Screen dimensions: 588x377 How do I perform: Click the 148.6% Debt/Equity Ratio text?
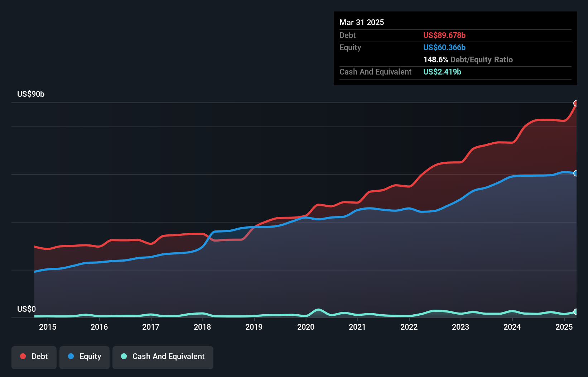pyautogui.click(x=468, y=59)
